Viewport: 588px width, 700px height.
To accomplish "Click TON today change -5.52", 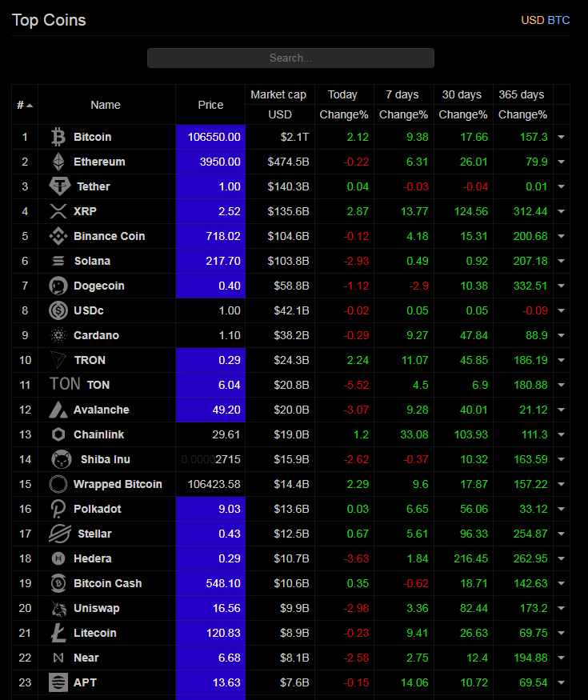I will click(x=356, y=385).
